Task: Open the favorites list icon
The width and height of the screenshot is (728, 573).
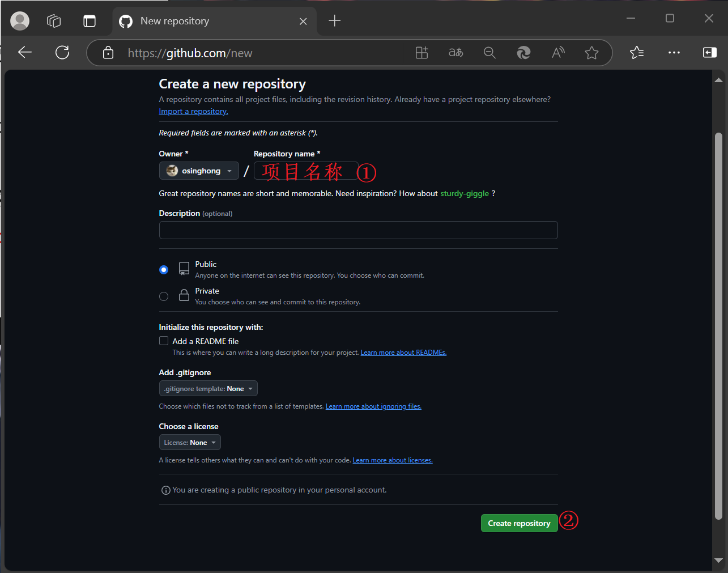Action: [x=637, y=53]
